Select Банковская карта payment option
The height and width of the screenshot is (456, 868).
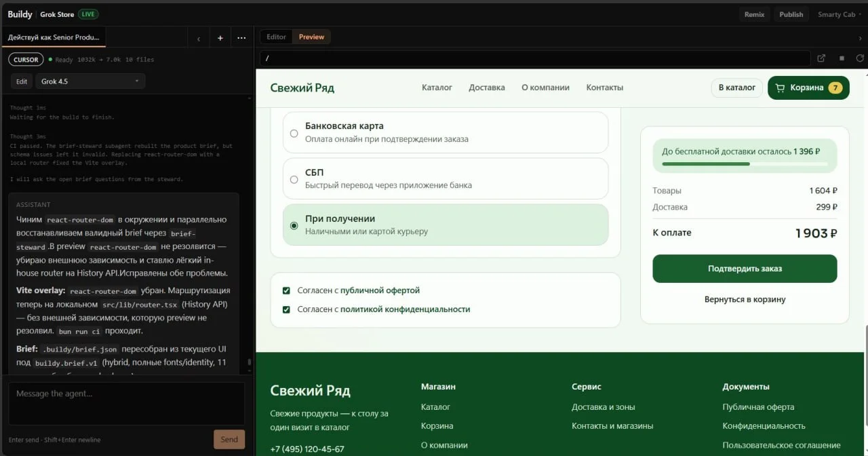point(446,132)
